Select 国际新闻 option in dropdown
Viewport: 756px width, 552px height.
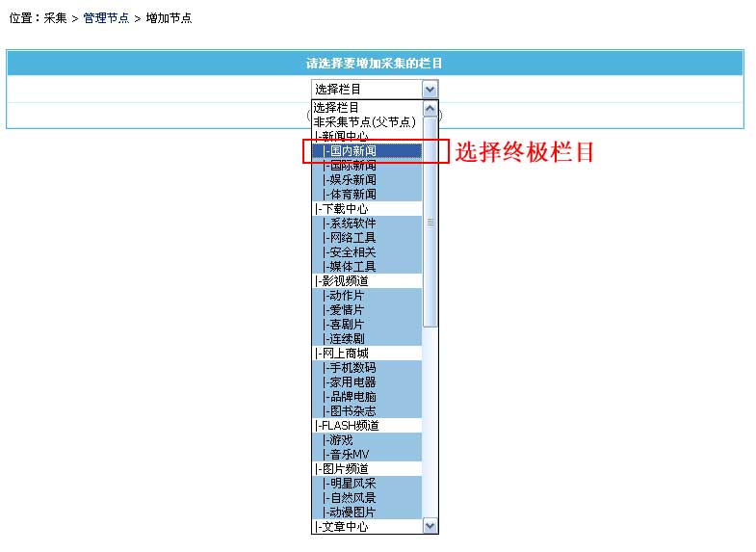tap(352, 166)
